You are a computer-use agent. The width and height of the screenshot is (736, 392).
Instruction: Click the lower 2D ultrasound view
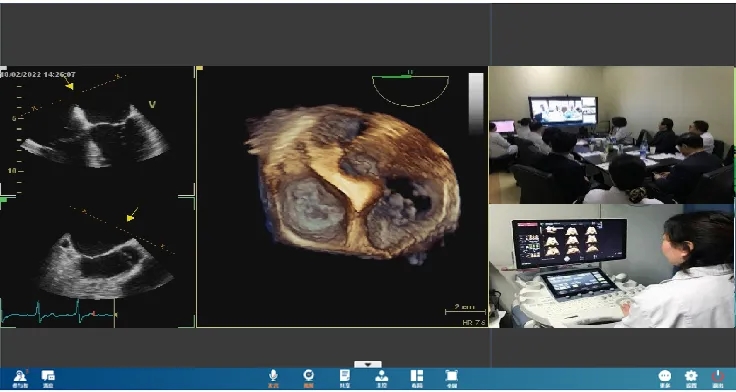(106, 266)
